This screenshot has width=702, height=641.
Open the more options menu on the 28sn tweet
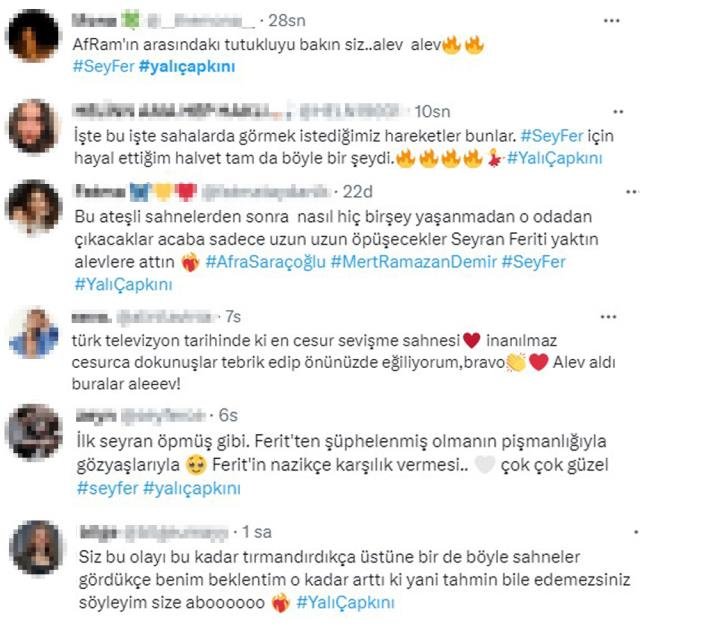coord(611,21)
